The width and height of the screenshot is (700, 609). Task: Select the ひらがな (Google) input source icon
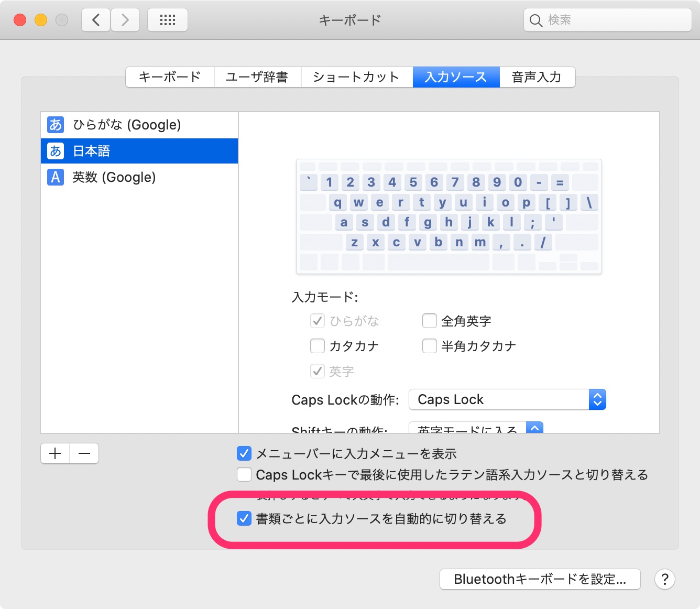55,124
